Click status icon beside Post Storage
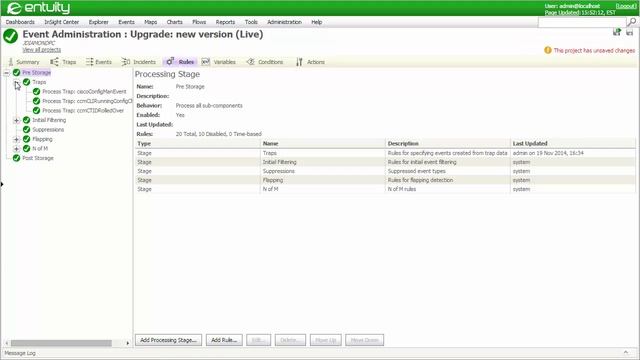 [x=16, y=158]
